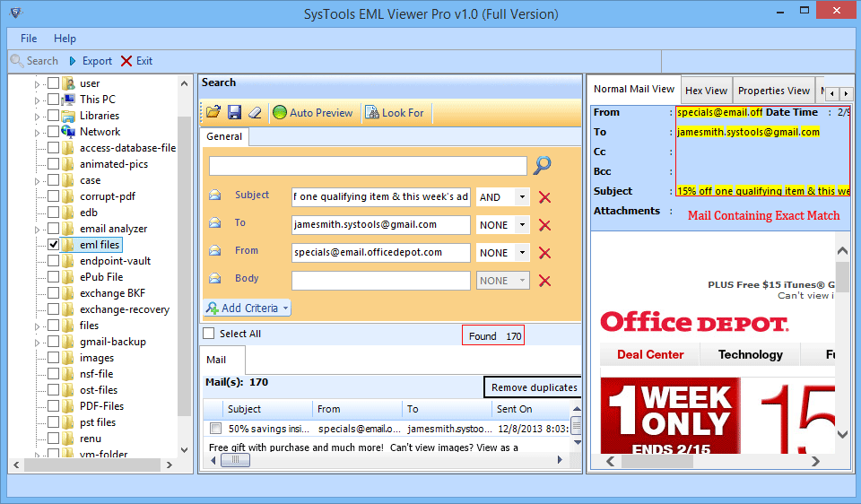Open Add Criteria dropdown
Viewport: 861px width, 504px height.
[248, 308]
